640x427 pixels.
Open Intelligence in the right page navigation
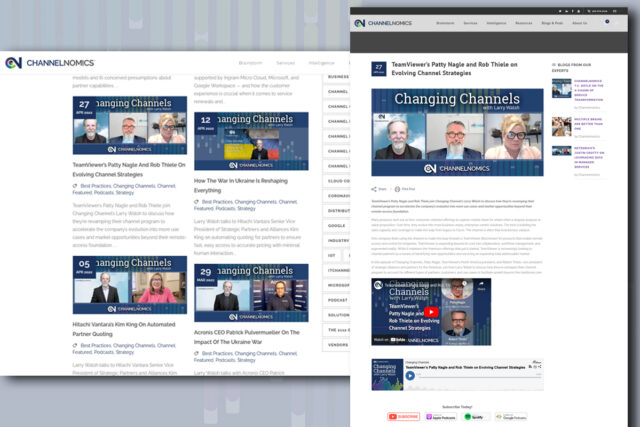click(496, 23)
